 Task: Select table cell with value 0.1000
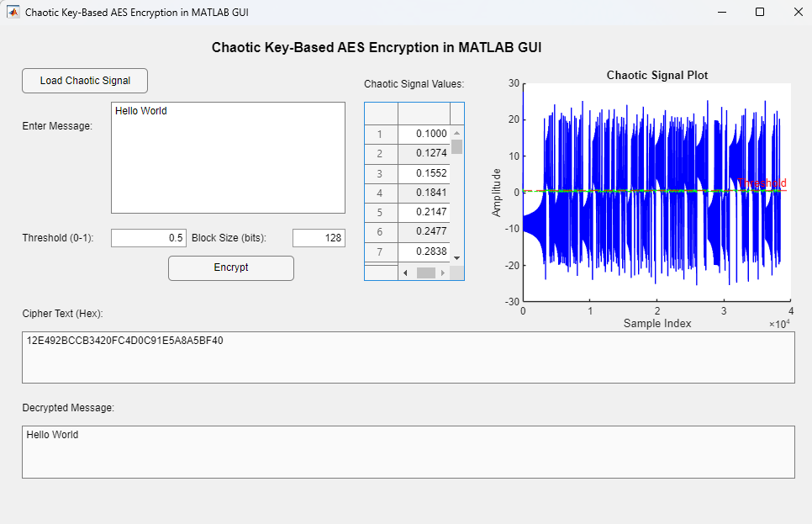424,134
